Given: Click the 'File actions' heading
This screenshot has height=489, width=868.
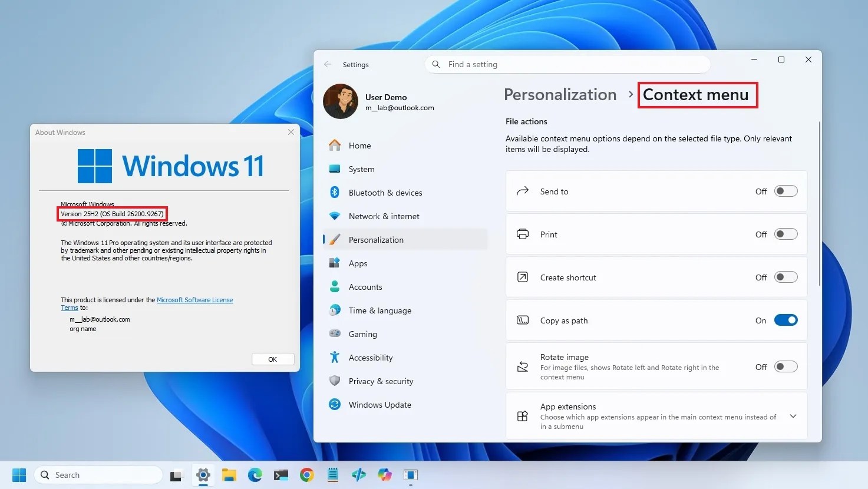Looking at the screenshot, I should pos(526,121).
